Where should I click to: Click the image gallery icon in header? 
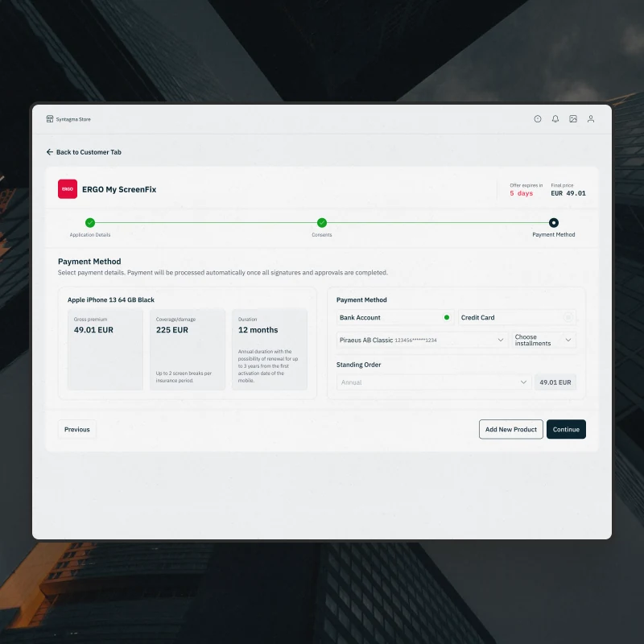click(573, 119)
